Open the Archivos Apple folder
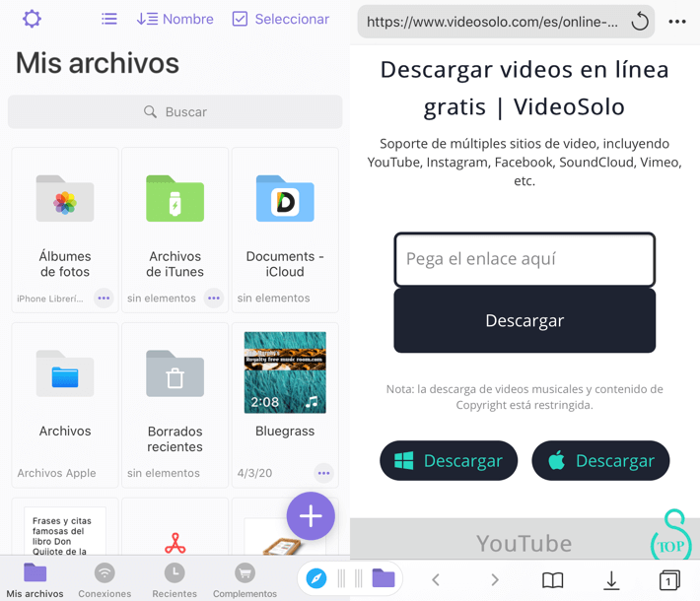Viewport: 700px width, 601px height. (65, 405)
